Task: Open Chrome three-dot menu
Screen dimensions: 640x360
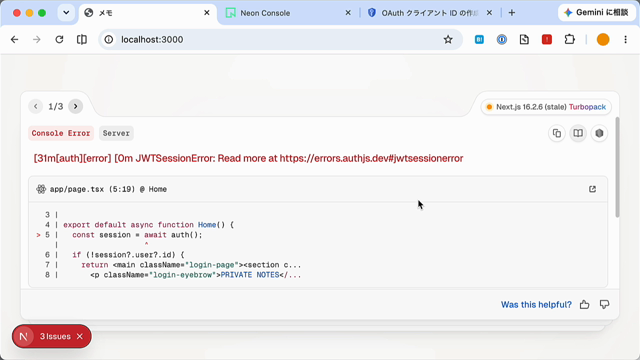Action: [625, 40]
